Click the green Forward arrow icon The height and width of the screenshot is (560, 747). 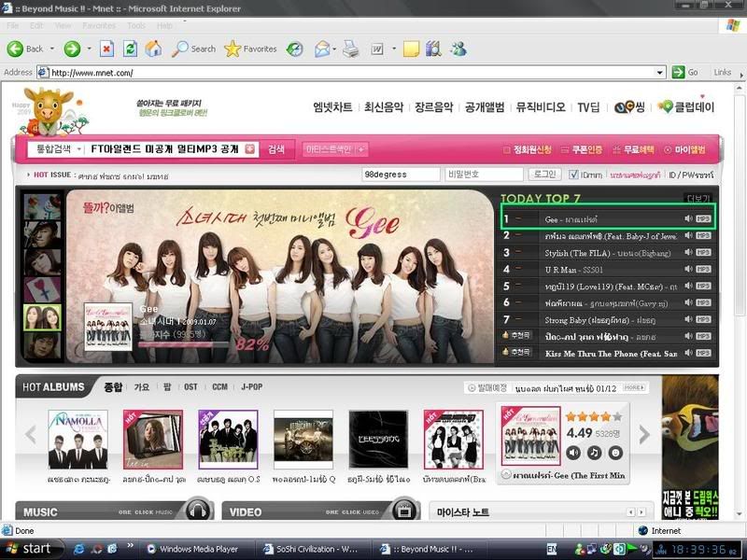(x=73, y=49)
